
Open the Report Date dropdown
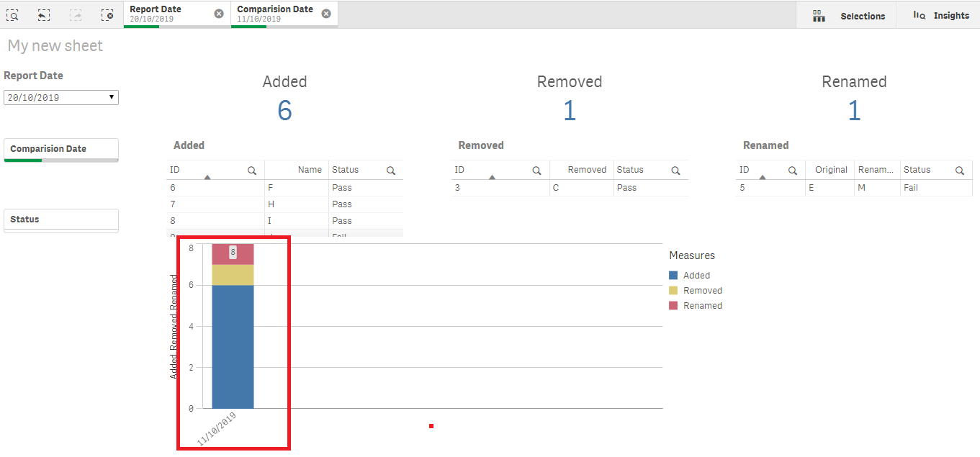pyautogui.click(x=110, y=96)
